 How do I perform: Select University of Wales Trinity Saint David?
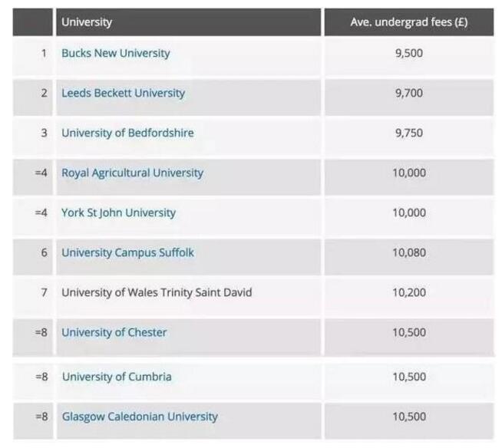point(157,293)
